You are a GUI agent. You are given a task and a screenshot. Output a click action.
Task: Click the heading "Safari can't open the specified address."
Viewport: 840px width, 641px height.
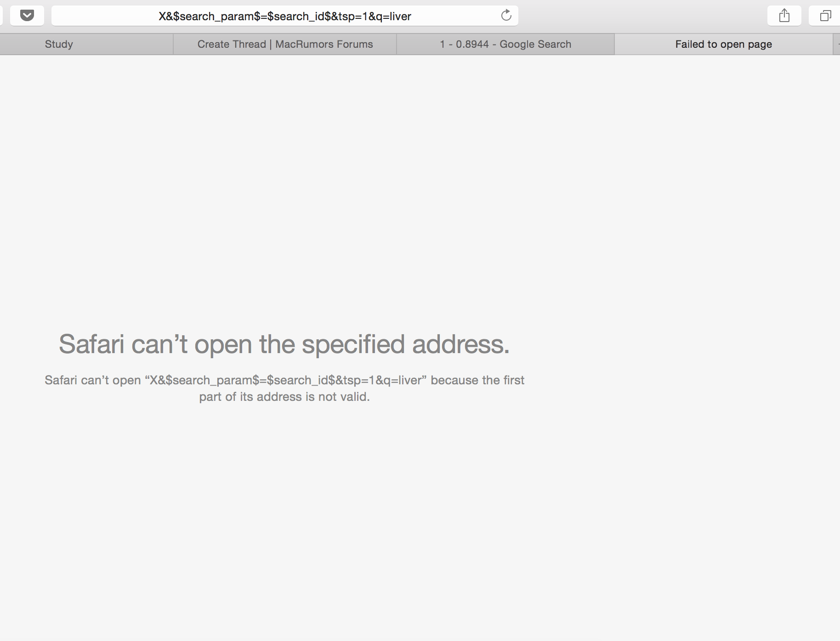tap(284, 344)
